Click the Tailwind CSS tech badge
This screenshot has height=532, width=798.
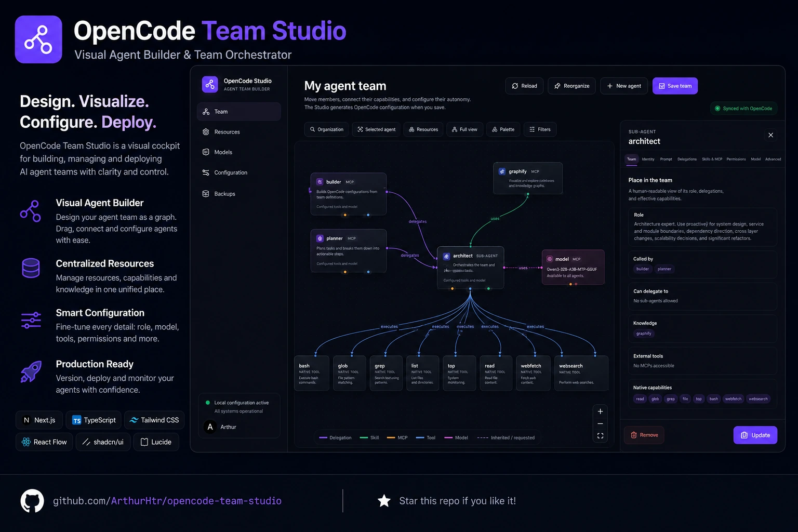(x=154, y=420)
